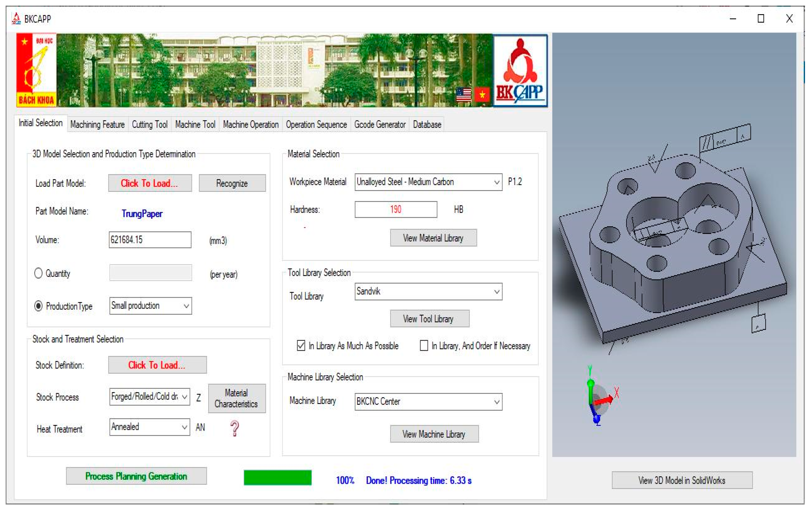Click the BKCAPP logo image
Screen dimensions: 812x511
(520, 70)
